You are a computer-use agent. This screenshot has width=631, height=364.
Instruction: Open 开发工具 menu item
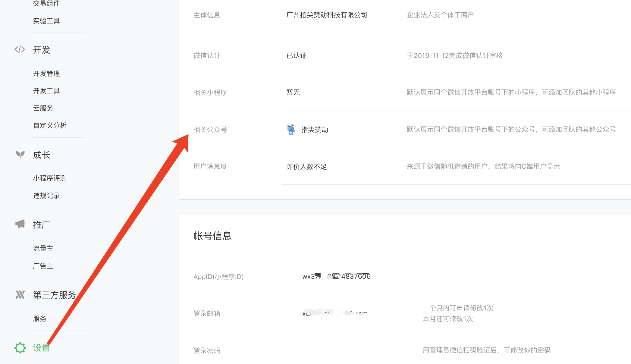coord(46,91)
